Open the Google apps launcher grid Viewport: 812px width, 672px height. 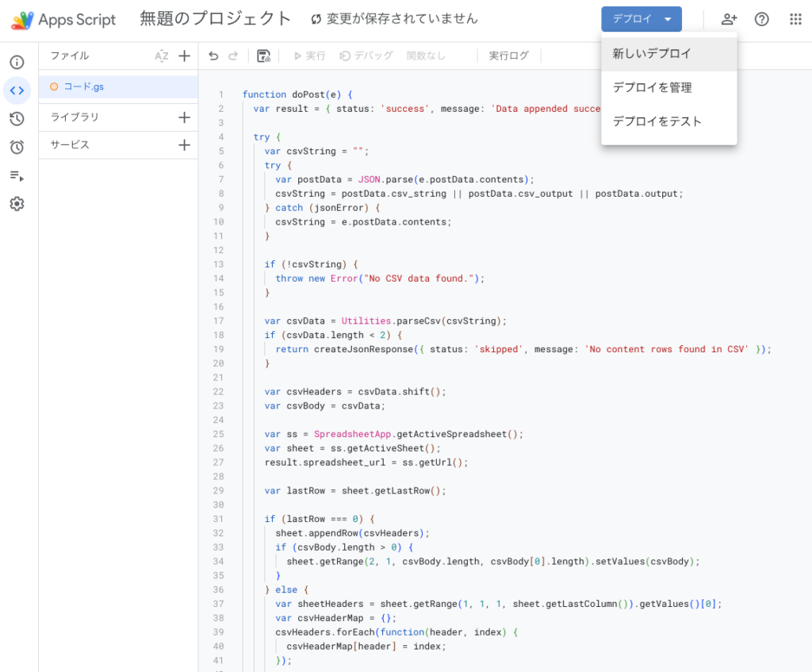point(795,18)
